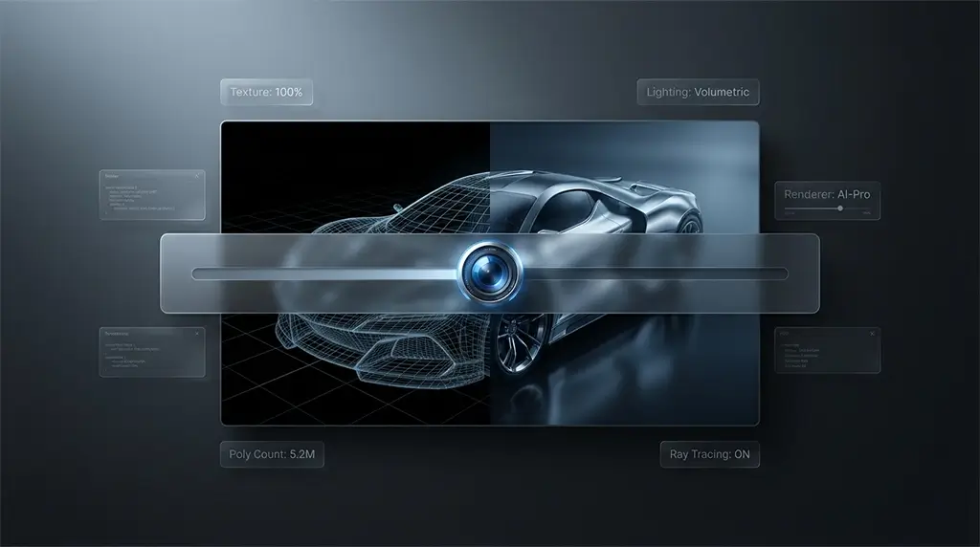980x547 pixels.
Task: Toggle the Ray Tracing: ON setting
Action: [x=709, y=455]
